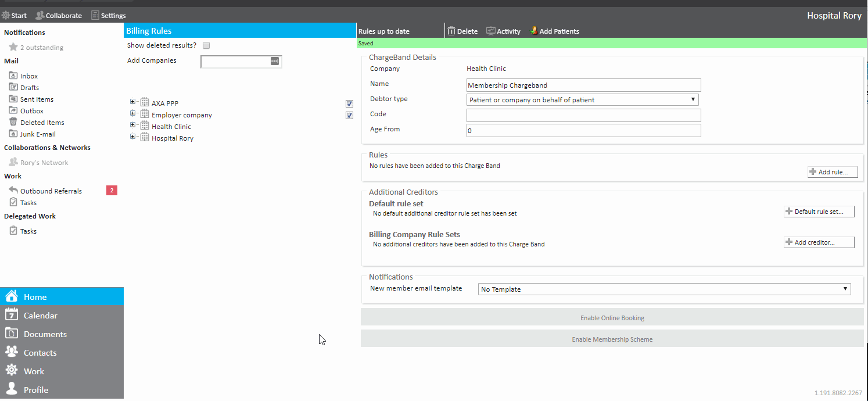Open the New member email template dropdown
868x401 pixels.
pyautogui.click(x=664, y=289)
